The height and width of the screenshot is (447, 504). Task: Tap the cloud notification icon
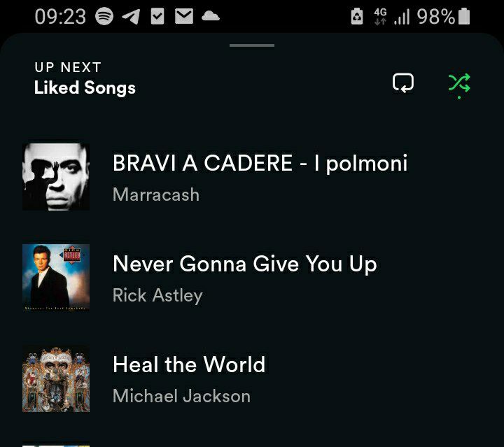coord(211,15)
